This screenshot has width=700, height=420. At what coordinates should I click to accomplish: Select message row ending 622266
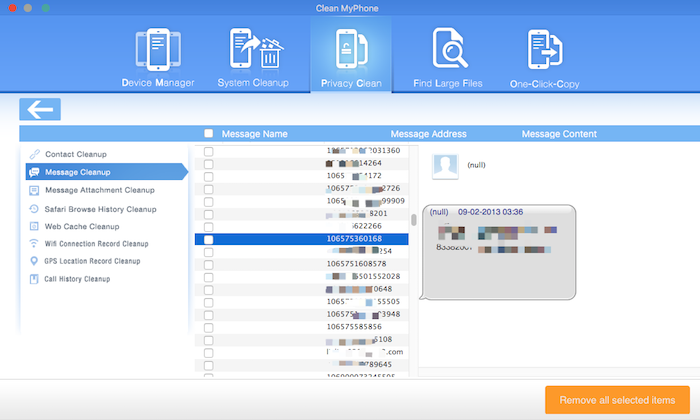(301, 227)
